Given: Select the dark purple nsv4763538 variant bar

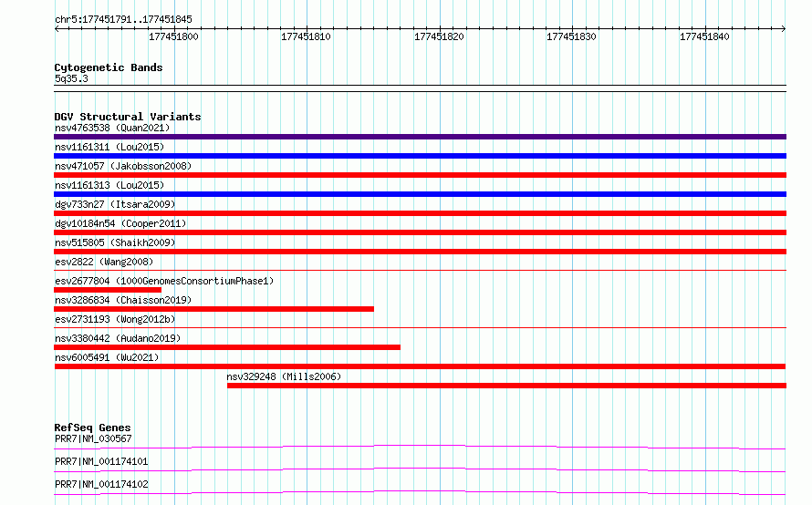Looking at the screenshot, I should 420,137.
